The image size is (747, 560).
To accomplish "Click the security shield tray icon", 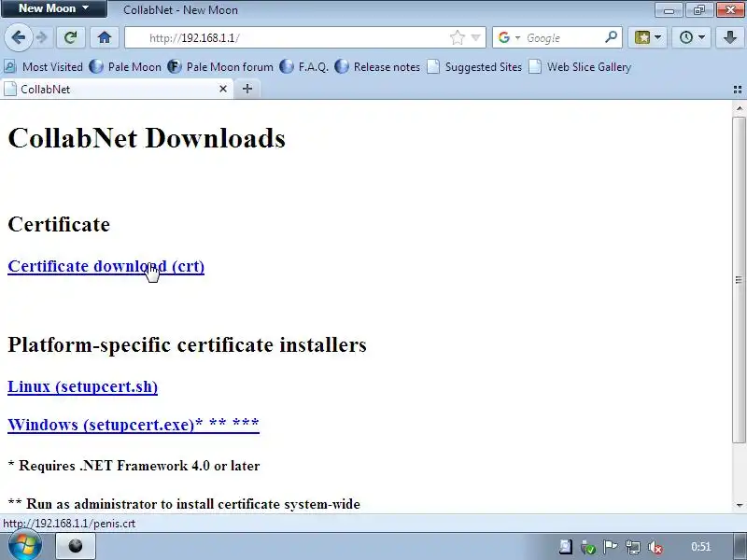I will pos(588,547).
